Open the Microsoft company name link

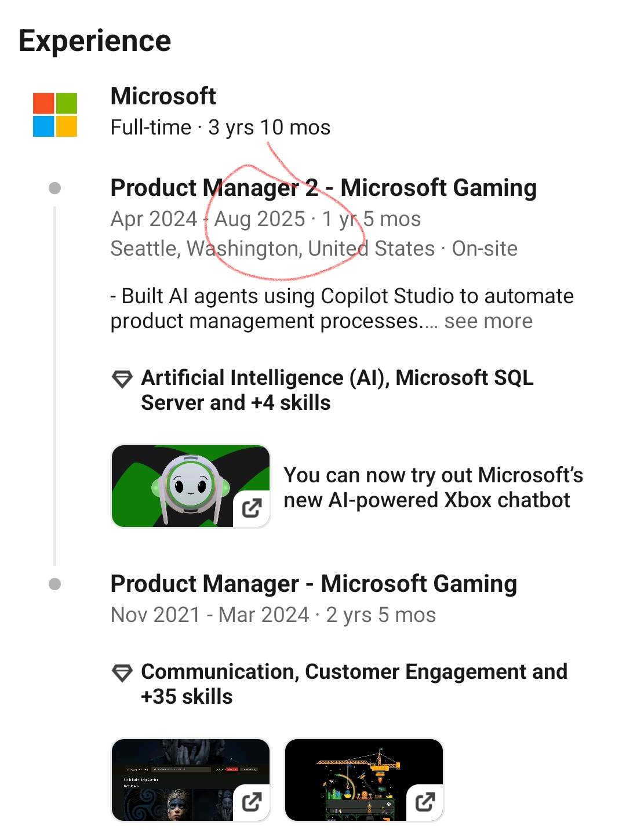pos(163,96)
